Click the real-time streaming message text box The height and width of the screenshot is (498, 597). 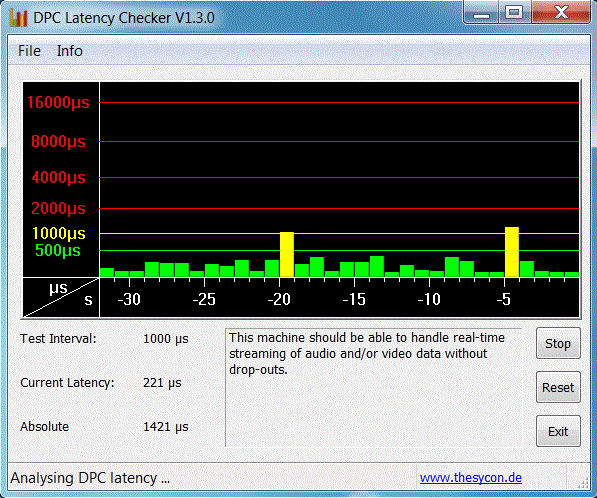[x=374, y=387]
